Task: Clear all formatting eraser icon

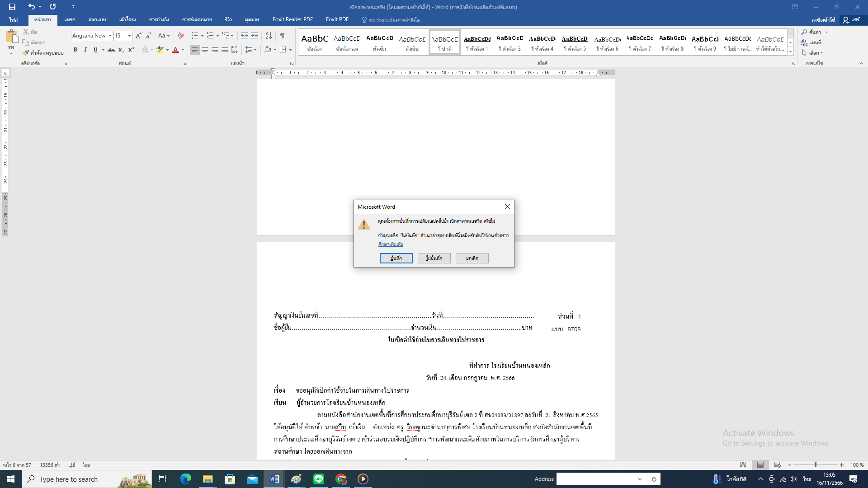Action: [x=181, y=36]
